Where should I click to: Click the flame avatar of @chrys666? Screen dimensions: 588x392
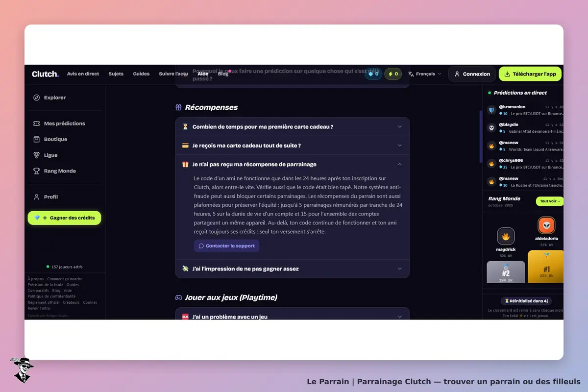click(x=491, y=164)
